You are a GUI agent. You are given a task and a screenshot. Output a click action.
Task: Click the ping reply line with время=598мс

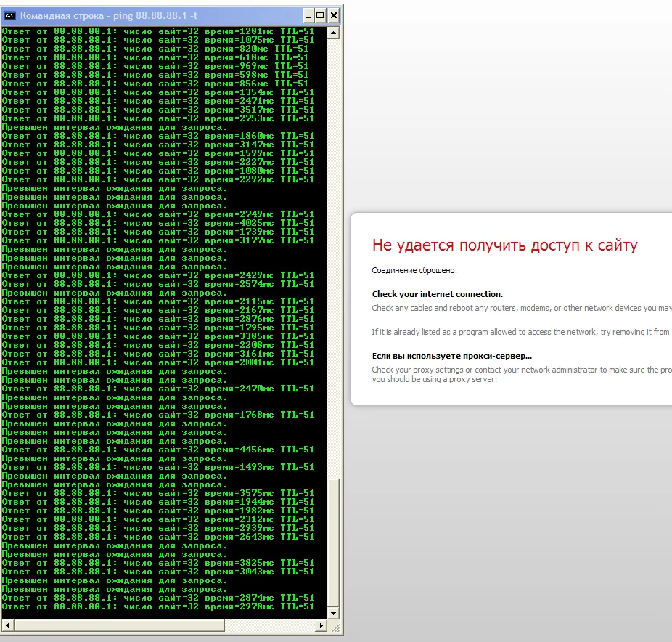pyautogui.click(x=155, y=75)
